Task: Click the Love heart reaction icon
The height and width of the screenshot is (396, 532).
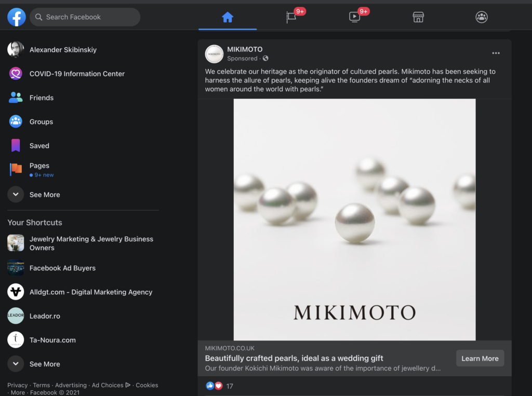Action: coord(219,386)
